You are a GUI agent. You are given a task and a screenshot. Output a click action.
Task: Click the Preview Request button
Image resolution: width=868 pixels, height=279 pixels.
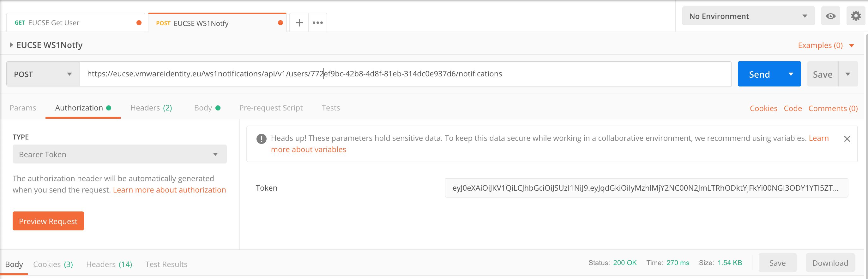tap(48, 221)
